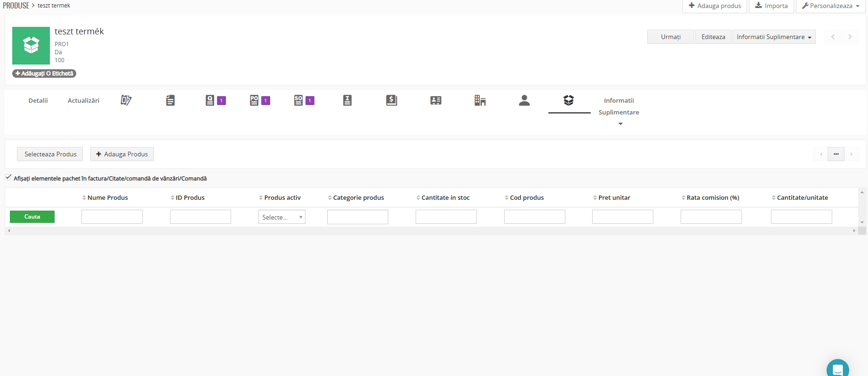Click the list previous page arrow

pyautogui.click(x=821, y=154)
